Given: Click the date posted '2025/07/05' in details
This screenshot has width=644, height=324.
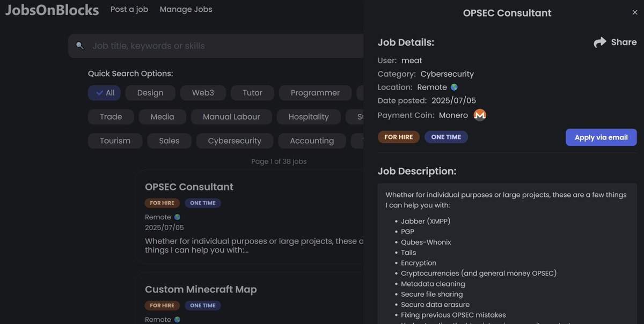Looking at the screenshot, I should [x=453, y=101].
